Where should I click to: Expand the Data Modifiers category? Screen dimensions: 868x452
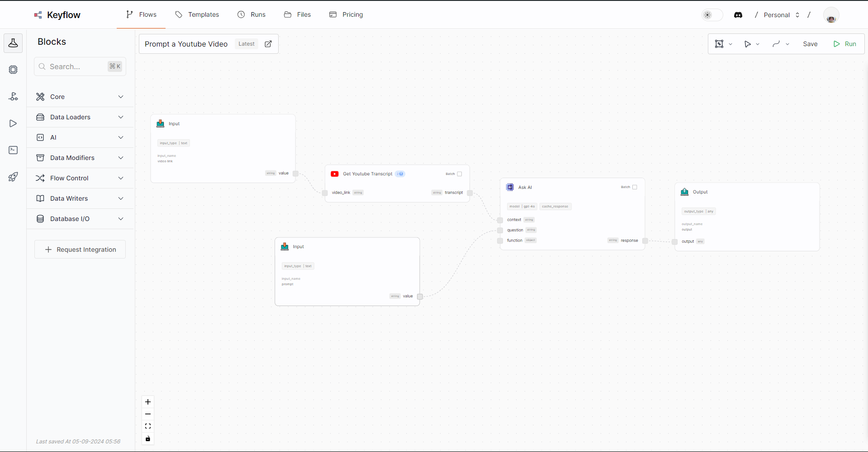point(80,158)
